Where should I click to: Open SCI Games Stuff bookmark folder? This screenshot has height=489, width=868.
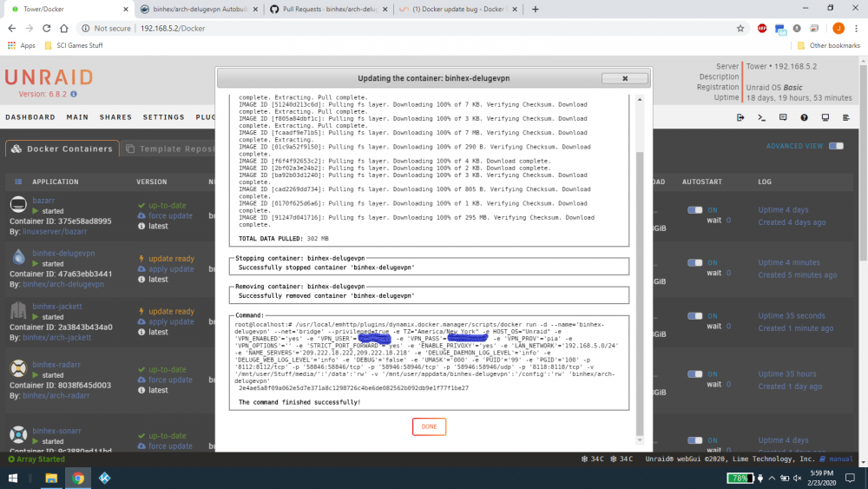[73, 45]
